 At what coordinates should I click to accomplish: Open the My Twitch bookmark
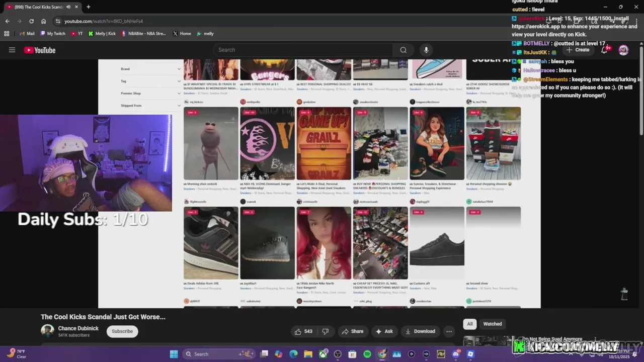click(52, 34)
